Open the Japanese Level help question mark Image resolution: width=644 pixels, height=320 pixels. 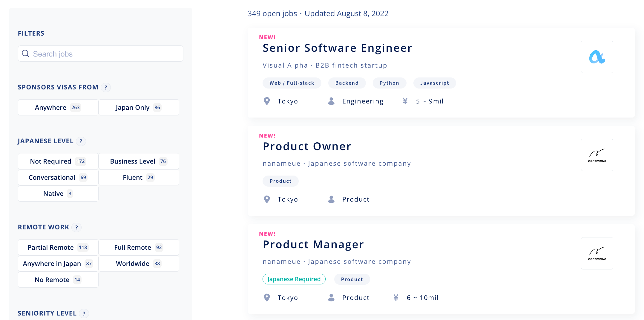coord(81,141)
